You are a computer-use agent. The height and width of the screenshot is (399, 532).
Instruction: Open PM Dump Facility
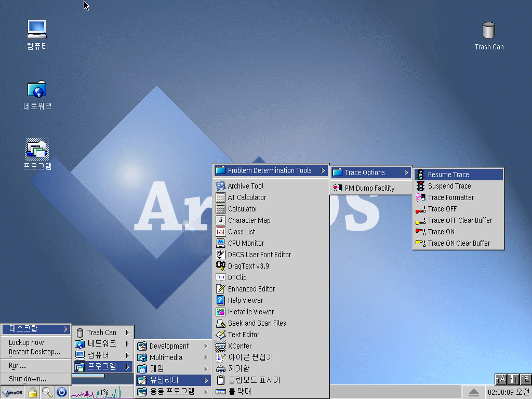coord(369,188)
